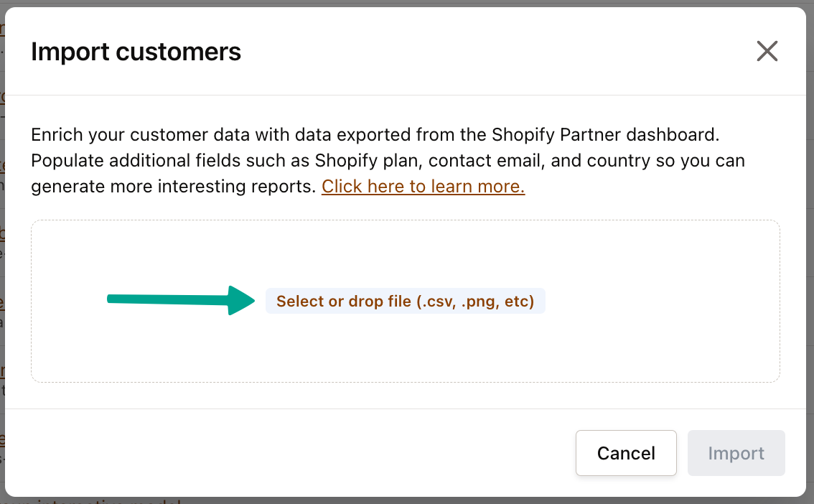Cancel the customer import
The width and height of the screenshot is (814, 504).
point(626,453)
